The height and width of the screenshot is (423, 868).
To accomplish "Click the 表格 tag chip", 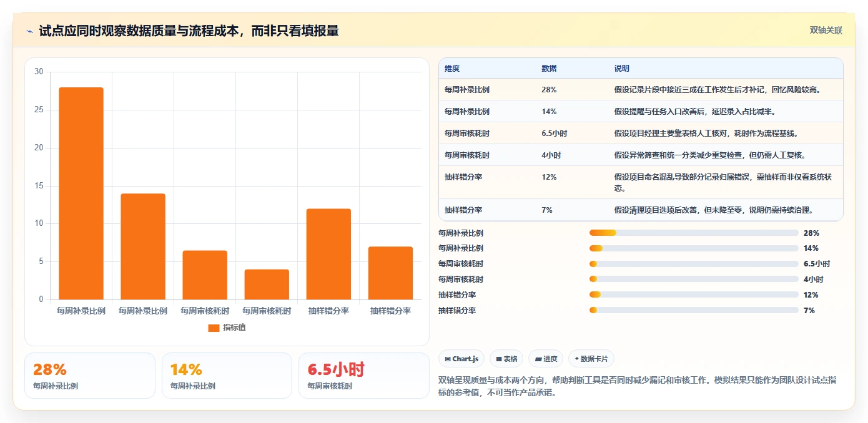I will click(506, 359).
